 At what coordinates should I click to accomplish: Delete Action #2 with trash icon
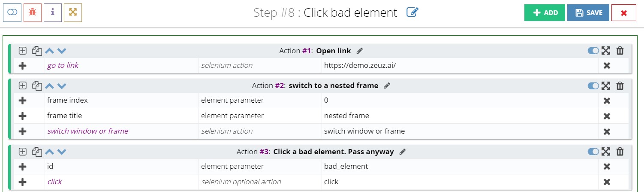[620, 86]
